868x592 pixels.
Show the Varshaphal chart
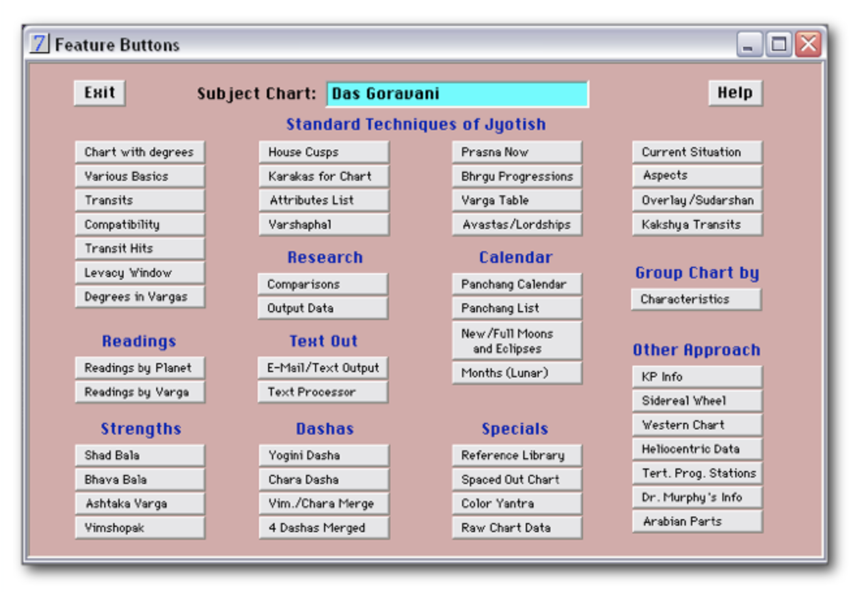point(323,224)
